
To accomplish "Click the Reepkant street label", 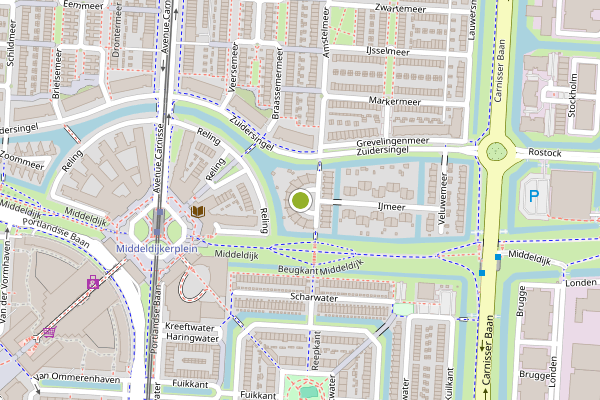I will coord(316,351).
